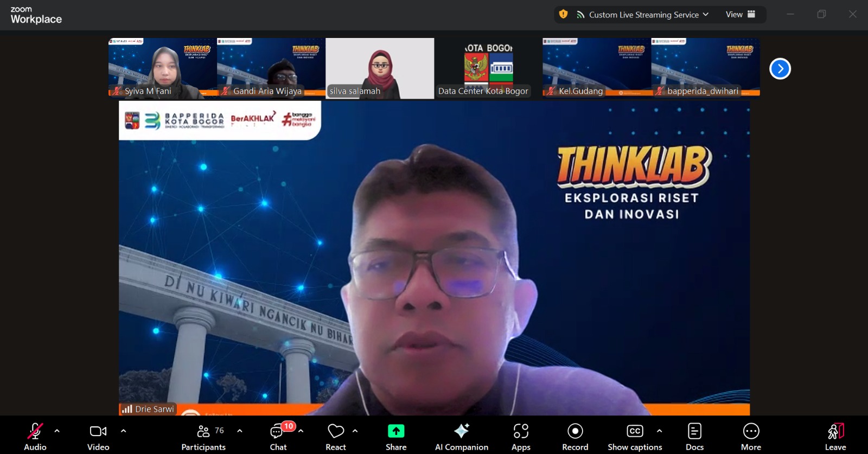Start recording with Record button
868x454 pixels.
(575, 432)
